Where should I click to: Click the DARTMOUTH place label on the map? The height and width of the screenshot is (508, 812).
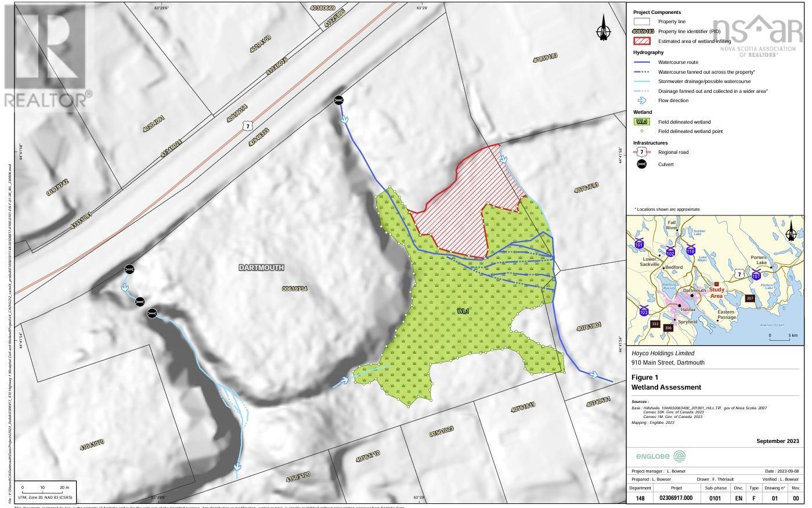(262, 268)
